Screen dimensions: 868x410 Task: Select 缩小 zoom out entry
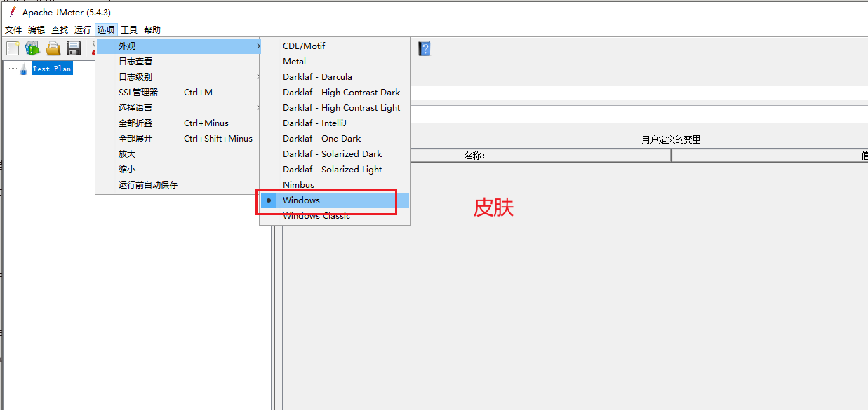(178, 170)
